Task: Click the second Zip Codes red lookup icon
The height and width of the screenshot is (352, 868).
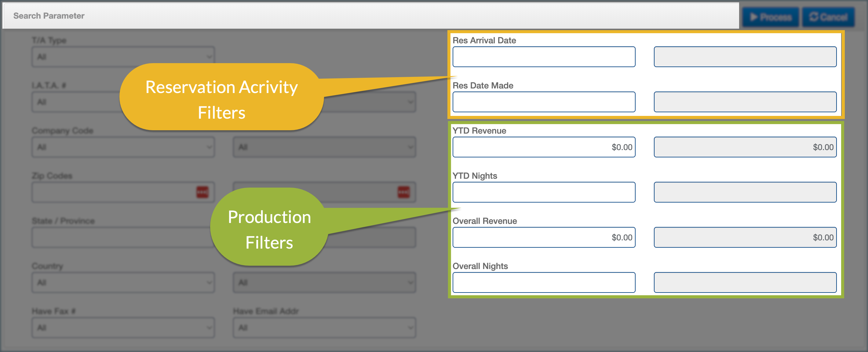Action: tap(403, 192)
